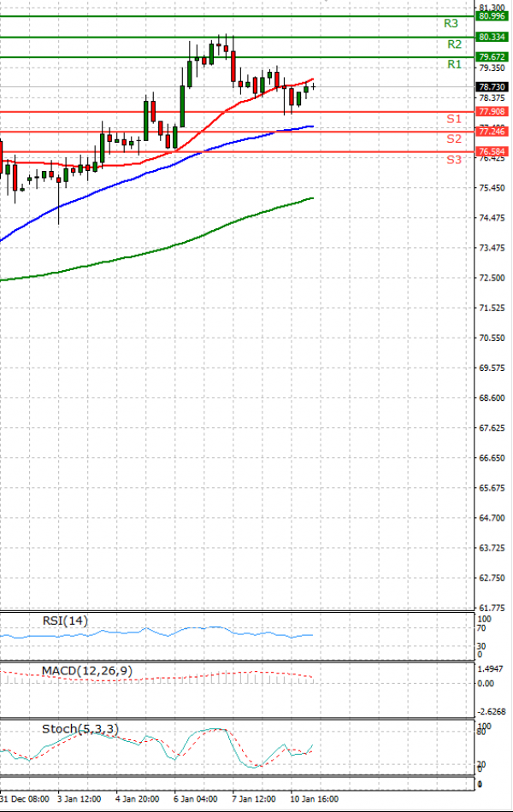
Task: Click the S3 support label
Action: 454,160
